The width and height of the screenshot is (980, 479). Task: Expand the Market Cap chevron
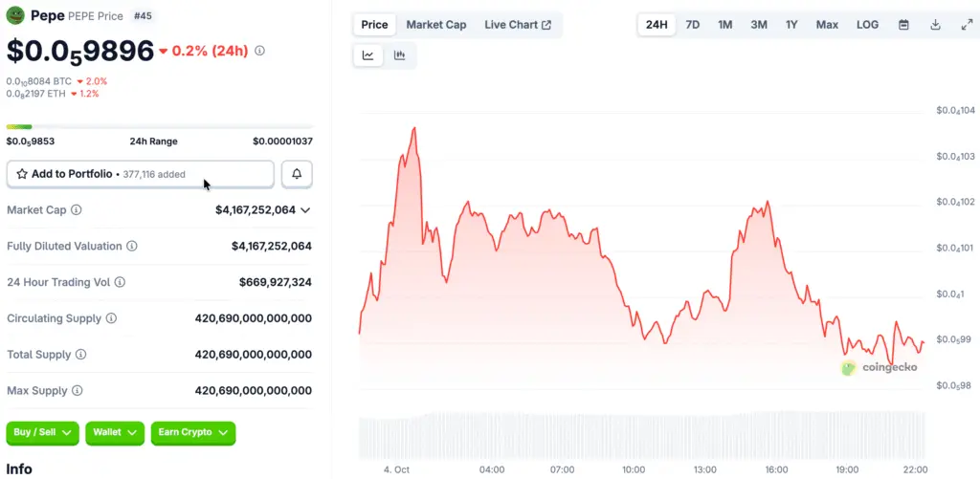click(x=305, y=209)
